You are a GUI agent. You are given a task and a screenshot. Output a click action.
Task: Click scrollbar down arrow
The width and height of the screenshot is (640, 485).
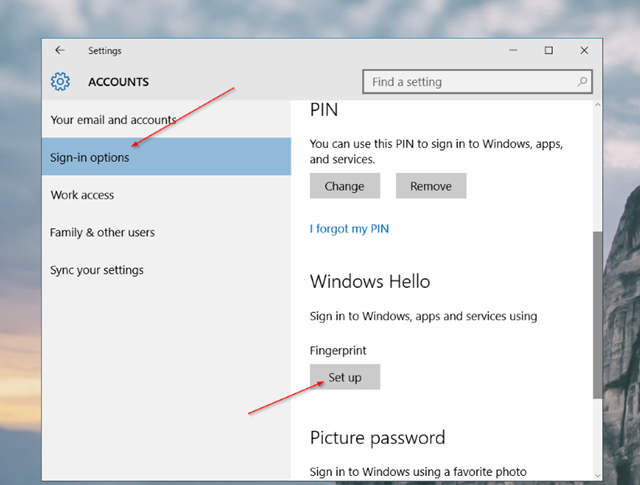pos(598,476)
